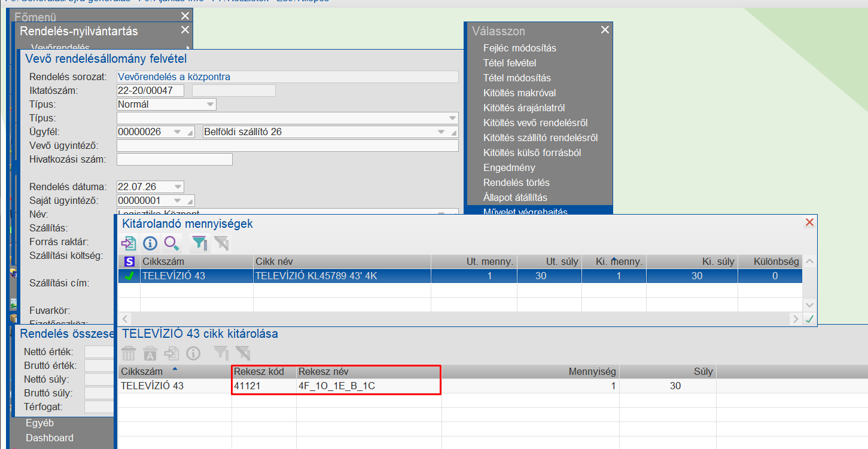This screenshot has height=449, width=868.
Task: Click the Ut. súly column header
Action: [550, 261]
